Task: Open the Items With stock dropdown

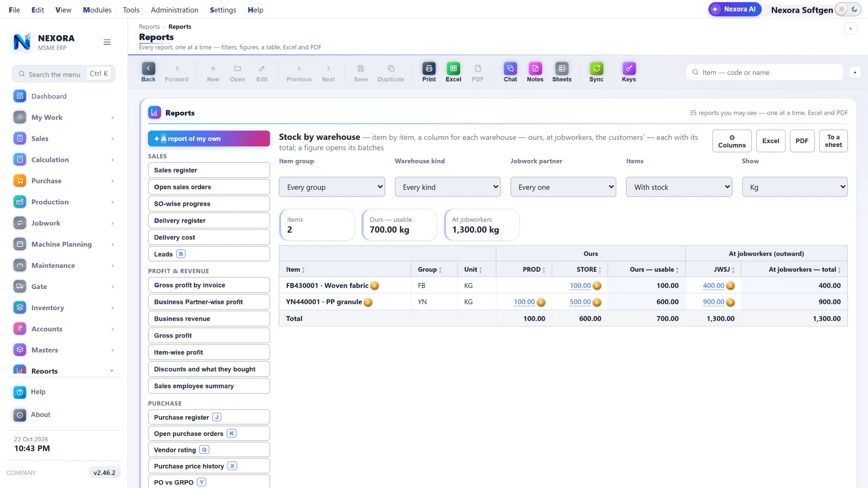Action: 679,187
